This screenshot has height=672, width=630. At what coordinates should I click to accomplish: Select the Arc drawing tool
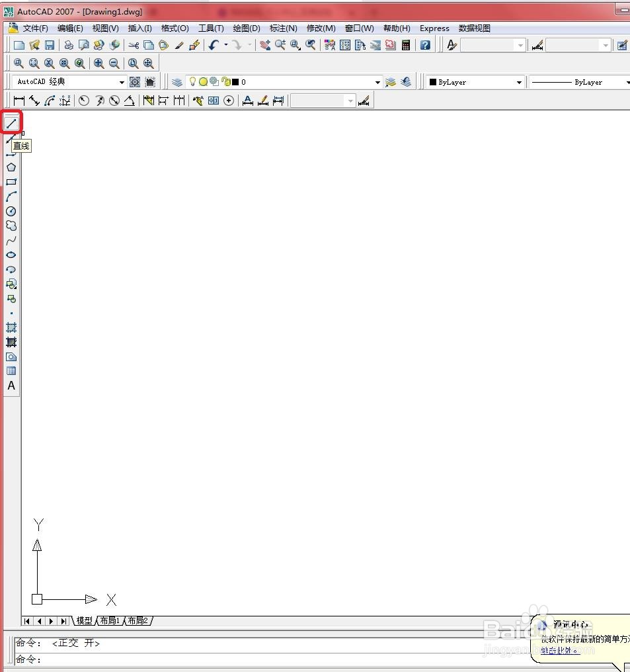pos(11,196)
